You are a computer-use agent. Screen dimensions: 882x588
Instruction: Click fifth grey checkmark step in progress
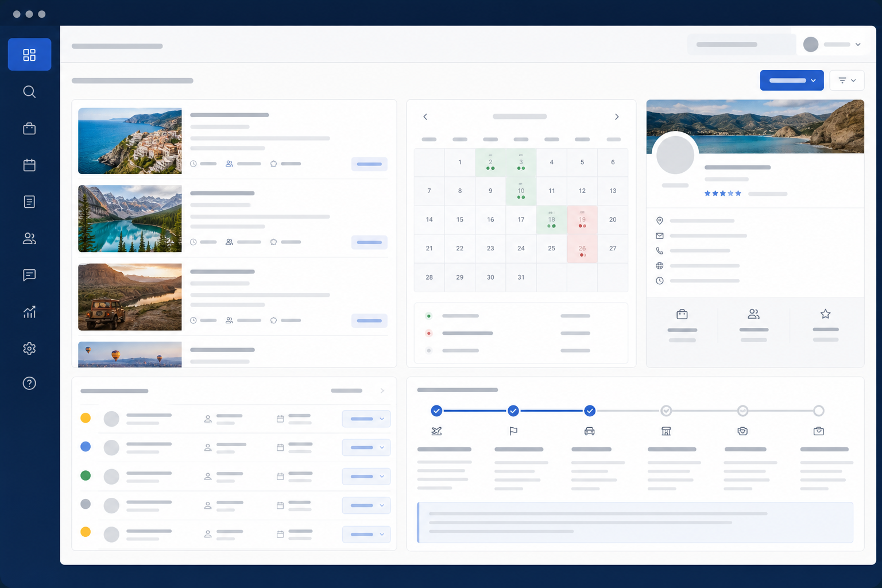pyautogui.click(x=742, y=411)
